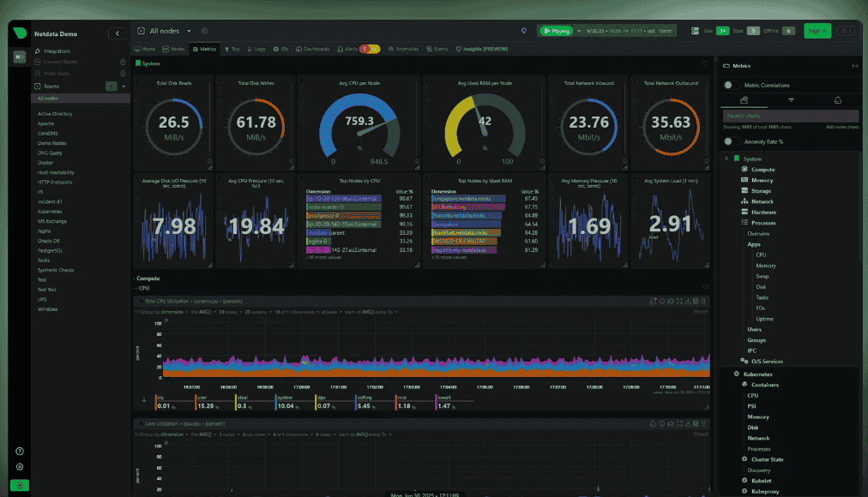
Task: Click the Kubernetes icon in metrics tree
Action: click(x=737, y=374)
